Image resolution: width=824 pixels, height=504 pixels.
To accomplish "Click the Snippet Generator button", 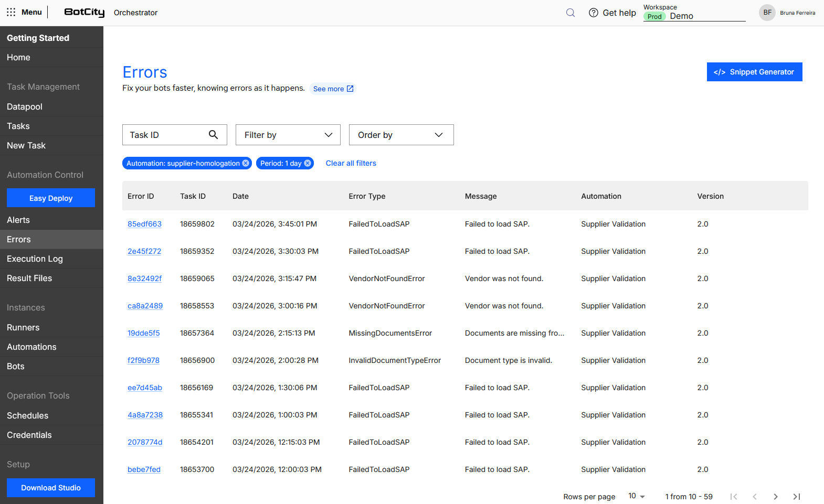I will [x=754, y=72].
